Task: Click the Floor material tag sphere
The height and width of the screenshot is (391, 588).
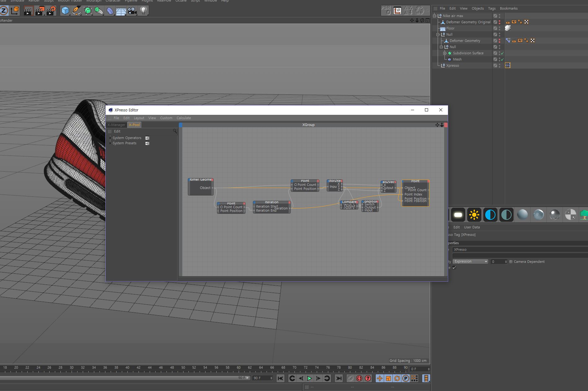Action: click(x=508, y=28)
